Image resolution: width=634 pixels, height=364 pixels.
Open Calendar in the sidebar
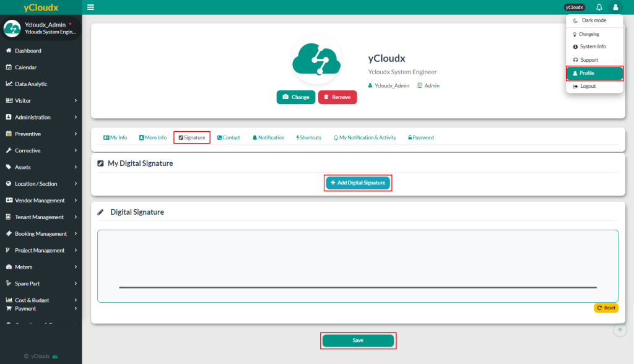(x=25, y=67)
